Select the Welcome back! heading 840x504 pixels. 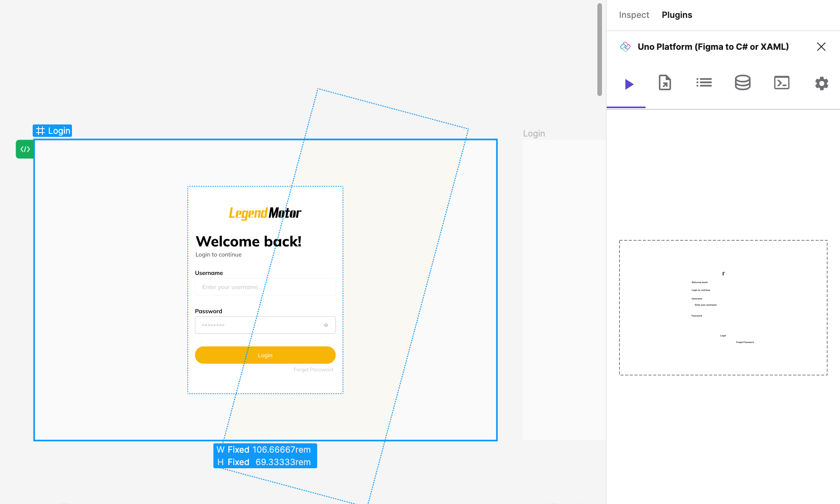(x=249, y=241)
